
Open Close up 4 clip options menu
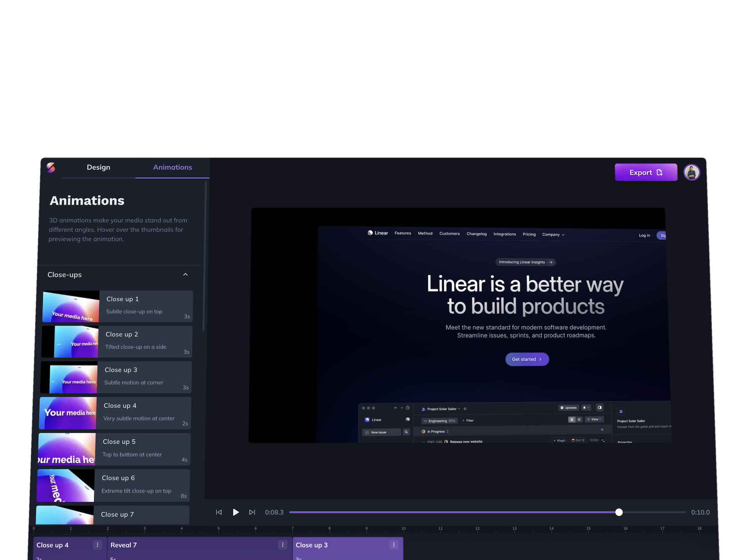click(98, 545)
